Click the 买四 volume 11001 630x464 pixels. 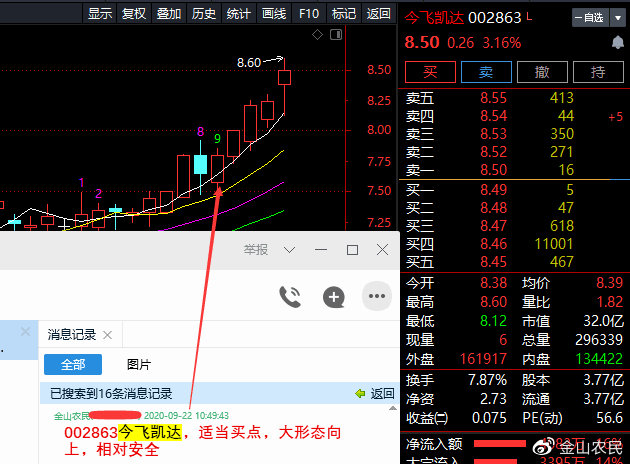554,244
